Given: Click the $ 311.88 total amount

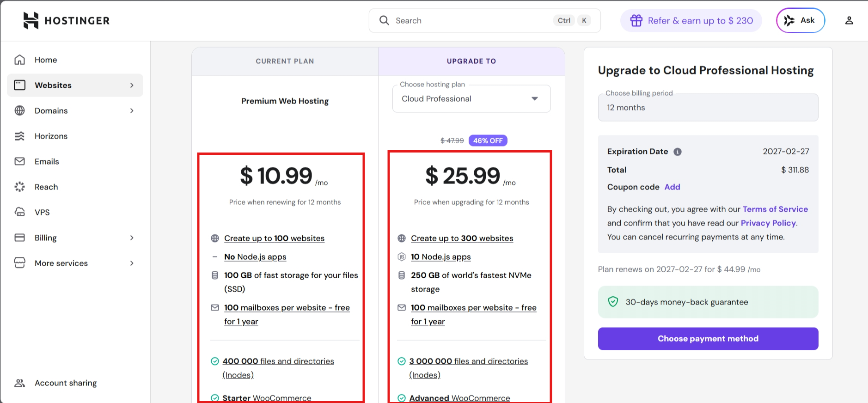Looking at the screenshot, I should (x=795, y=170).
